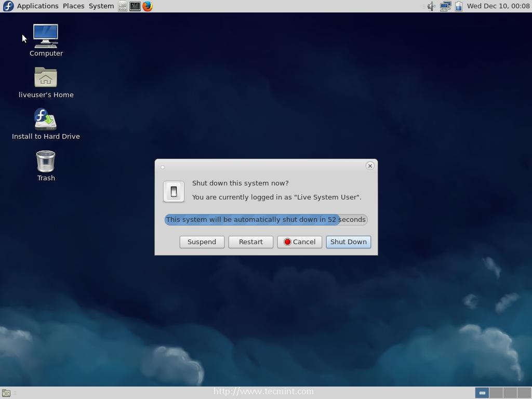Select the Install to Hard Drive icon
Image resolution: width=532 pixels, height=399 pixels.
click(46, 124)
